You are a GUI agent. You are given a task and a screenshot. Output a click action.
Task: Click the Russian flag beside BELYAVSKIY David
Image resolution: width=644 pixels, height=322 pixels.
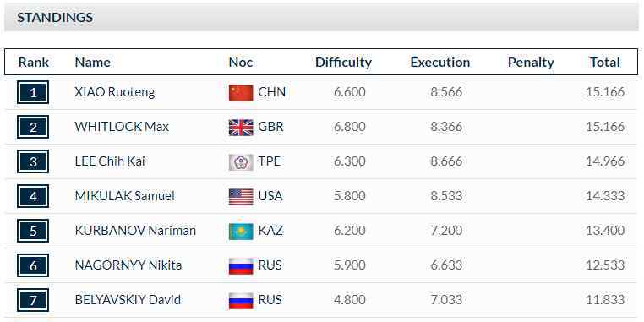click(241, 300)
